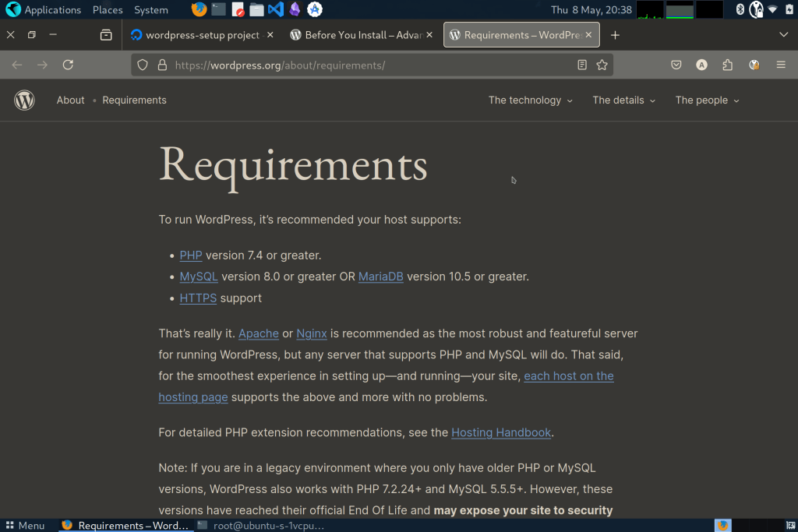Follow the PHP link
The height and width of the screenshot is (532, 798).
point(191,255)
